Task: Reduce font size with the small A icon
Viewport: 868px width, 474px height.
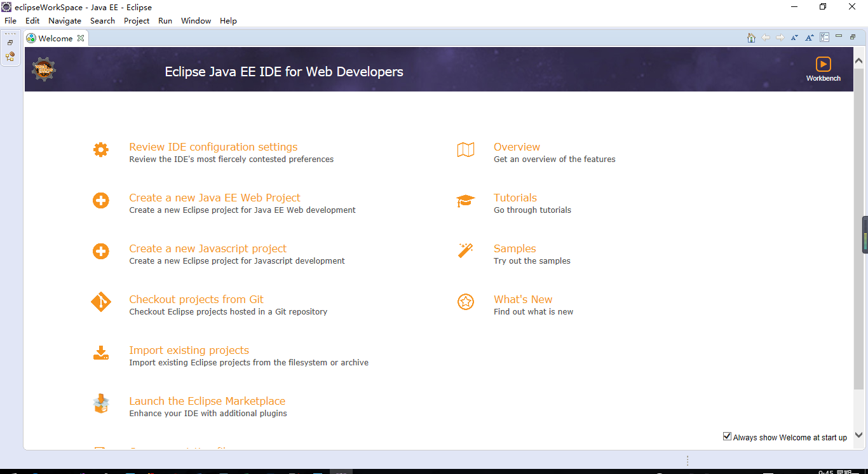Action: pyautogui.click(x=794, y=37)
